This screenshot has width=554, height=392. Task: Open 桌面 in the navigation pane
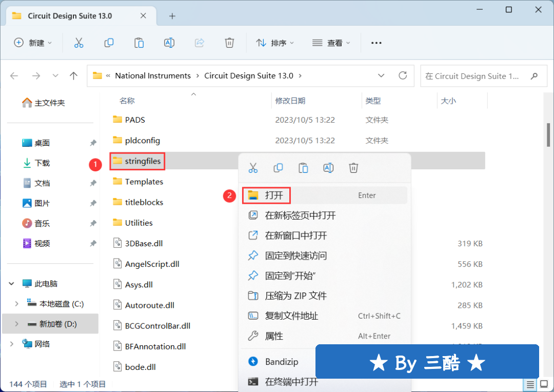pos(36,143)
